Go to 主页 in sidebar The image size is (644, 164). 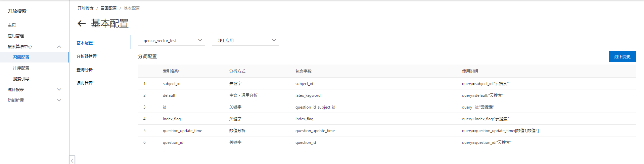[12, 25]
